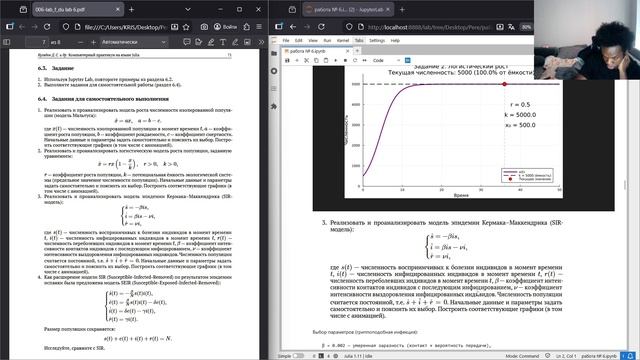Interrupt the kernel with stop icon
Image resolution: width=640 pixels, height=360 pixels.
345,60
